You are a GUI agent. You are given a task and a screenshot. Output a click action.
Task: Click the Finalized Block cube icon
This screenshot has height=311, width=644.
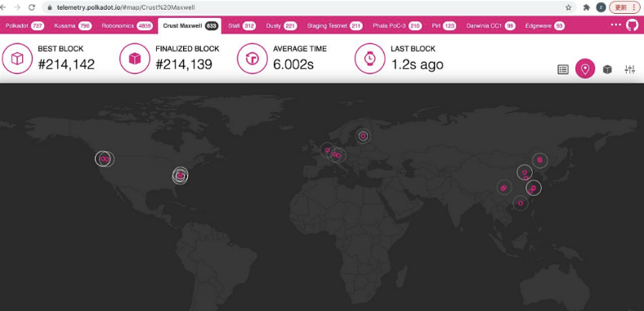coord(135,59)
